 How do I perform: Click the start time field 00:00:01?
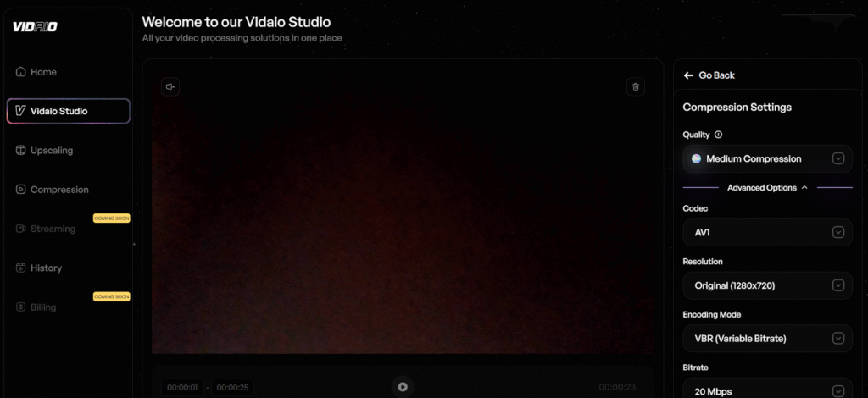[x=182, y=387]
